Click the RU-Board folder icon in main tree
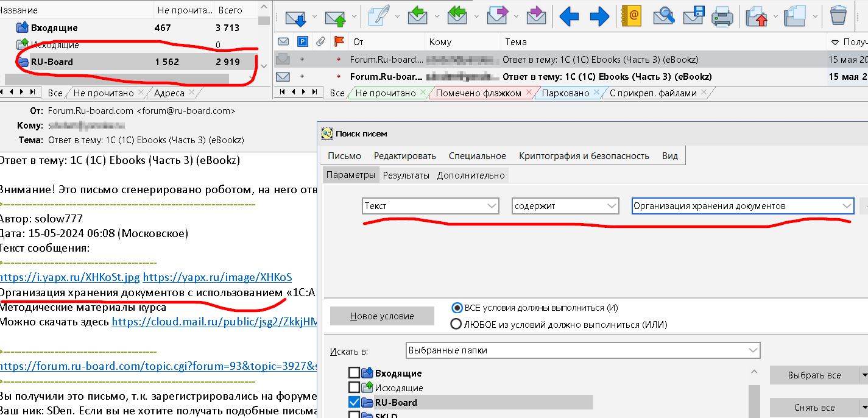The image size is (868, 418). tap(23, 62)
